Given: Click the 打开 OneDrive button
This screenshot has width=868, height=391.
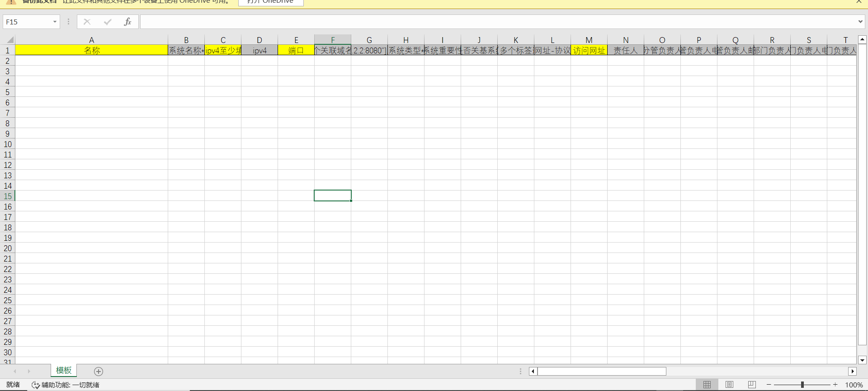Looking at the screenshot, I should (270, 2).
